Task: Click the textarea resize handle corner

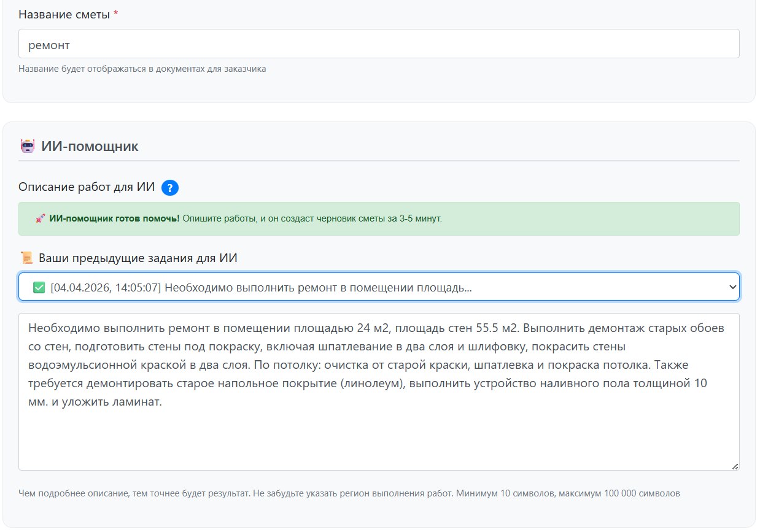Action: (734, 466)
